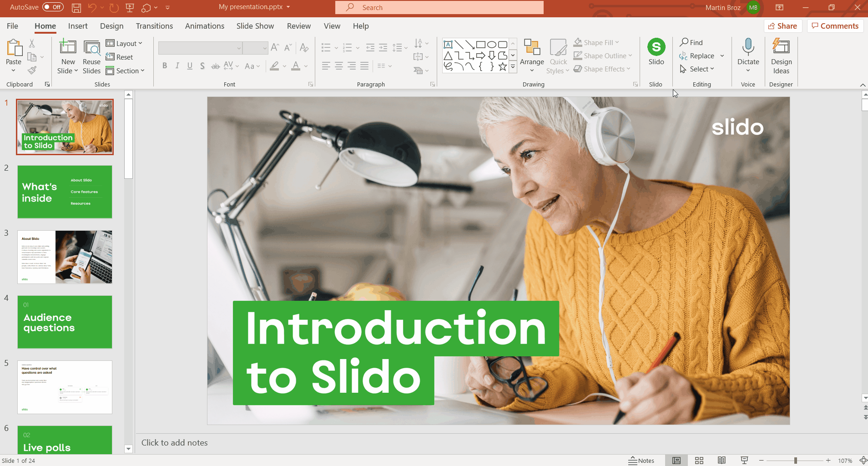Screen dimensions: 868x466
Task: Click the Reuse Slides icon
Action: pos(91,57)
